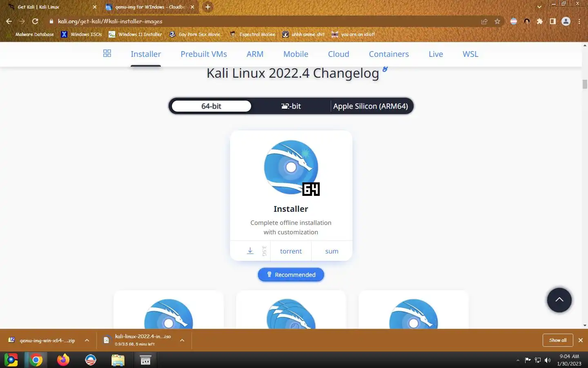Image resolution: width=588 pixels, height=368 pixels.
Task: Open the Windows 11 Installer bookmark
Action: 136,34
